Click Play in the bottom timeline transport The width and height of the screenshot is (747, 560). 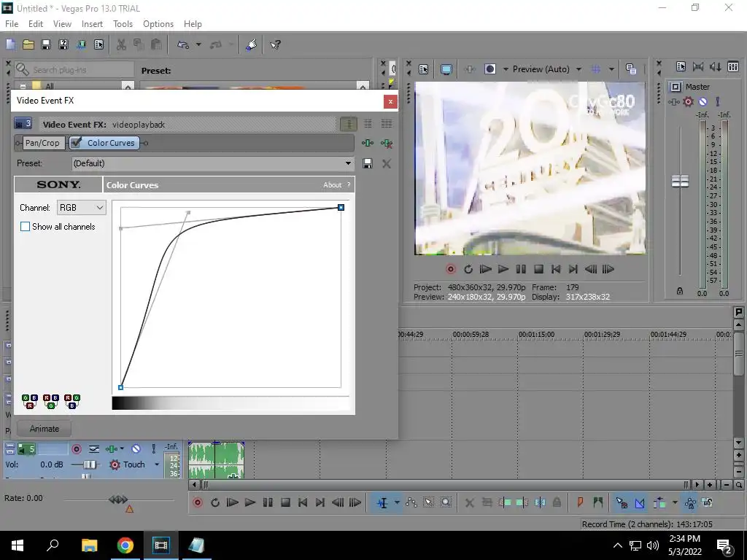point(249,502)
